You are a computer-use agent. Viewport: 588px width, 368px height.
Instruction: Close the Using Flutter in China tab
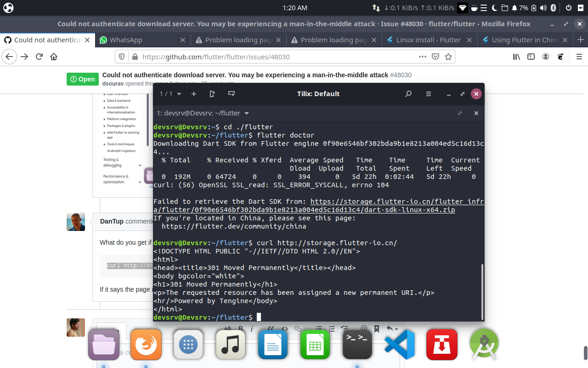[565, 40]
